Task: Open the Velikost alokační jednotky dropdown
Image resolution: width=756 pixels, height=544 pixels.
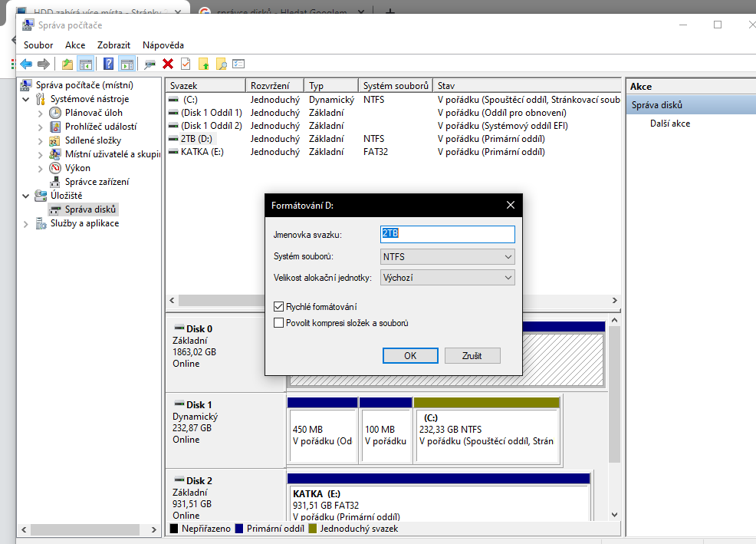Action: (447, 278)
